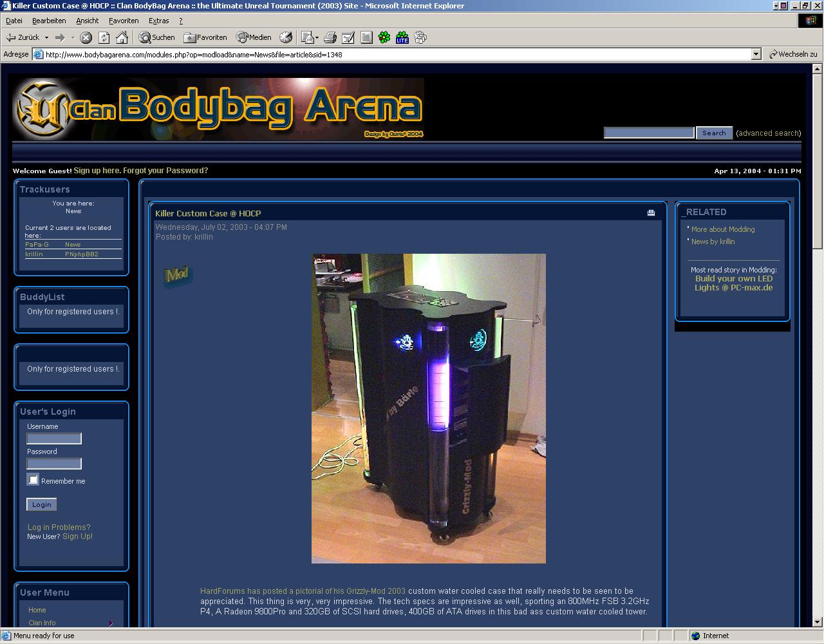Screen dimensions: 824x644
Task: Open the Ansicht menu
Action: pyautogui.click(x=87, y=21)
